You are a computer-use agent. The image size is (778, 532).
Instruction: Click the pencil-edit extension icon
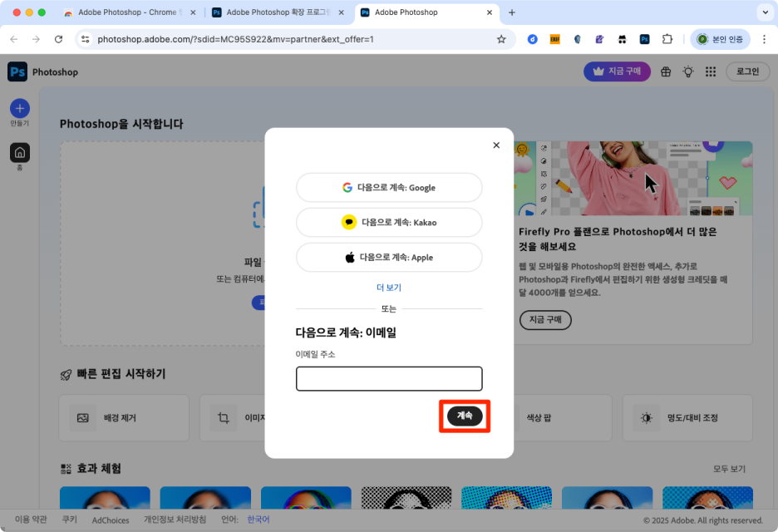coord(599,39)
